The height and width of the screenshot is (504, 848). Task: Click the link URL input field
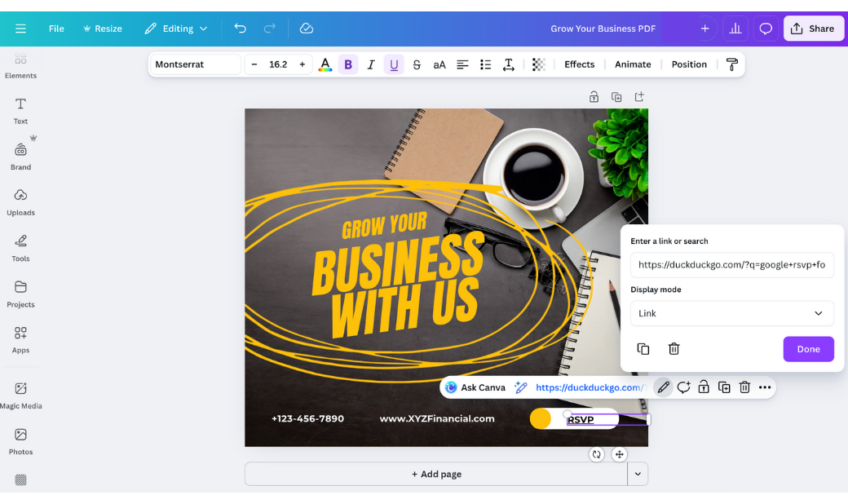[x=731, y=264]
